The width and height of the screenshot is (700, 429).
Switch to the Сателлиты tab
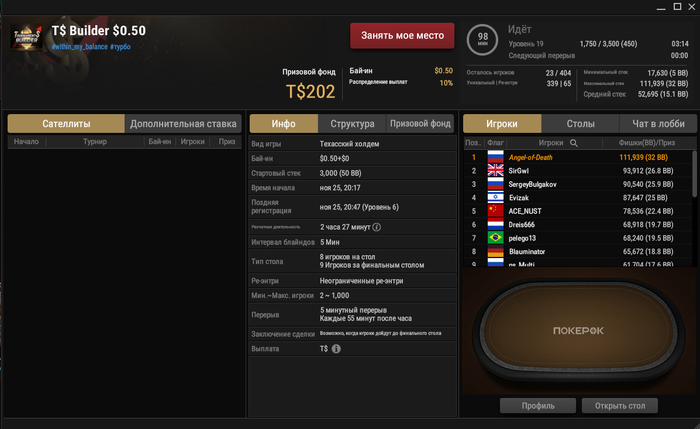(66, 124)
